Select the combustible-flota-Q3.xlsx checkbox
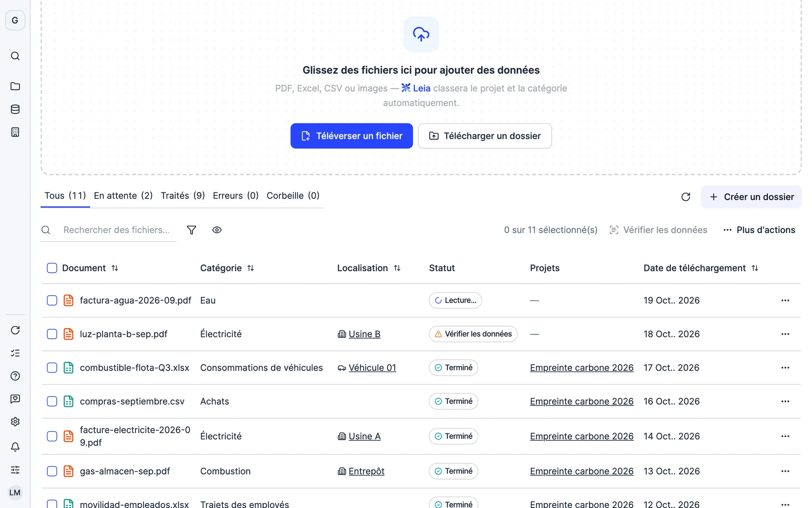The image size is (812, 508). click(x=52, y=368)
